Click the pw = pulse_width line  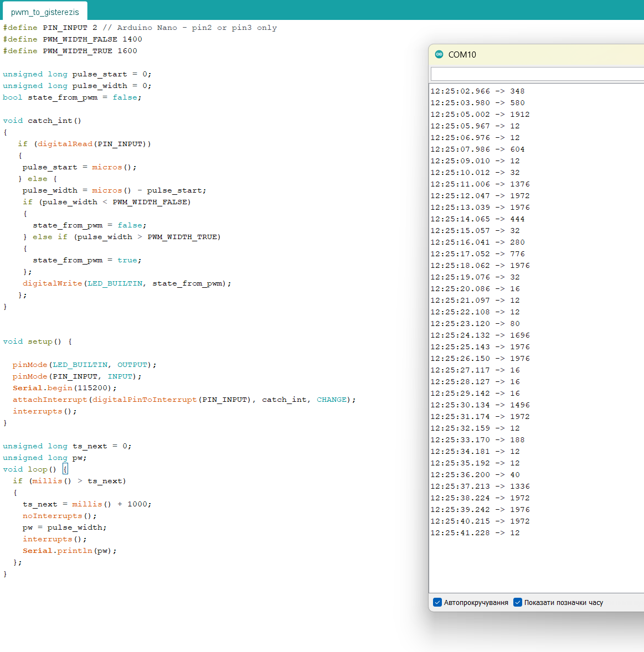(64, 527)
